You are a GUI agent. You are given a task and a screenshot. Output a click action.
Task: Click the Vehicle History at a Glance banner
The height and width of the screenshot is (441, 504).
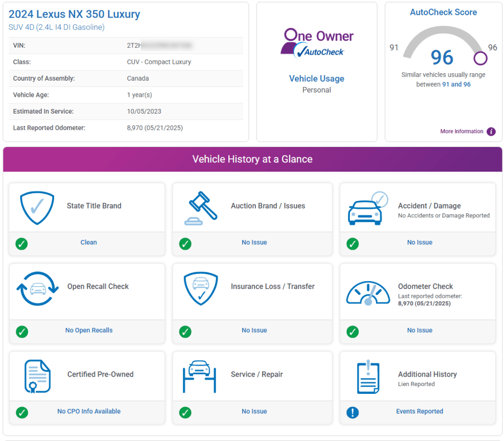point(252,159)
